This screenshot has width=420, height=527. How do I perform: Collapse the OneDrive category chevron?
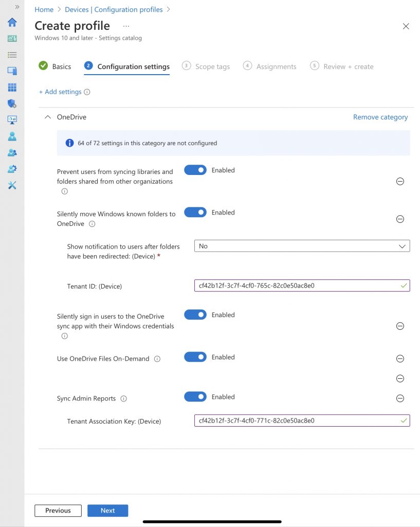(x=48, y=117)
